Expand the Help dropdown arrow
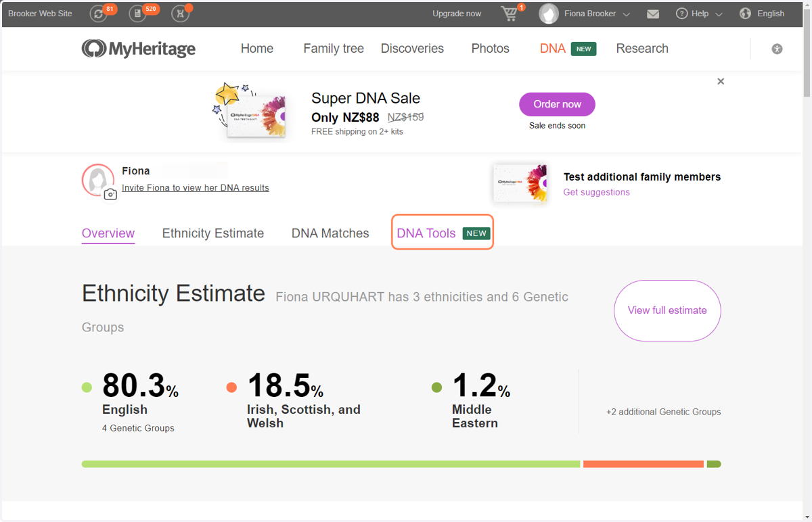 (x=719, y=14)
